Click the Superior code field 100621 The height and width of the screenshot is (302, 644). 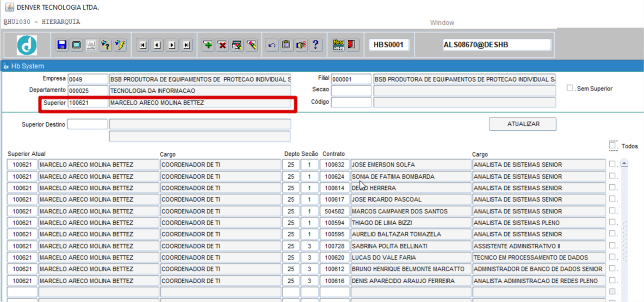pyautogui.click(x=88, y=102)
